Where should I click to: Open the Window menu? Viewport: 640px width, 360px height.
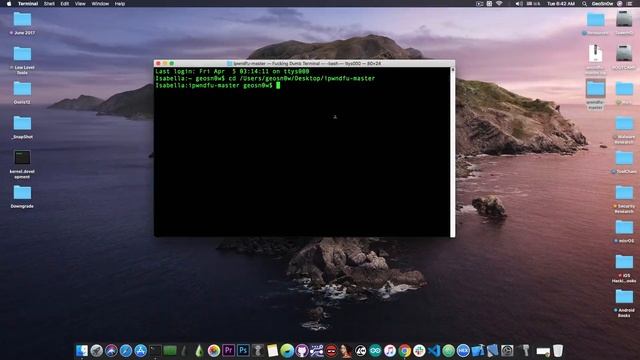point(100,4)
